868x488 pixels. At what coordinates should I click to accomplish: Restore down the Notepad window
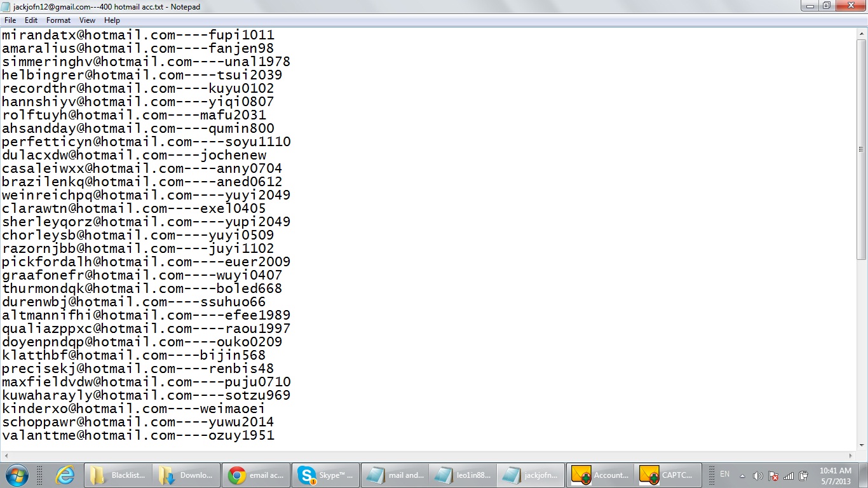tap(826, 6)
